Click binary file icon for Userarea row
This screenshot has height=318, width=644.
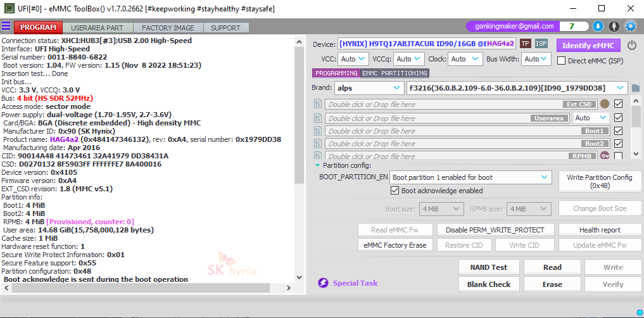[317, 118]
